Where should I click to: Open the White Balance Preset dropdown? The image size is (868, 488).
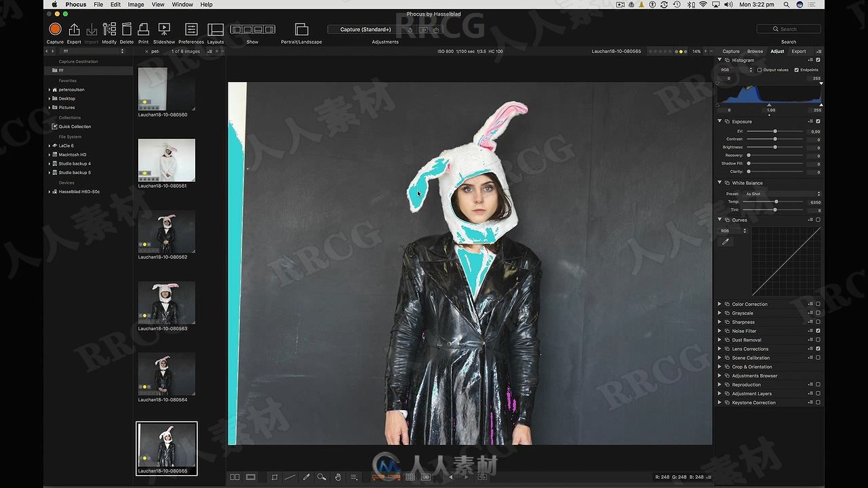[x=783, y=194]
